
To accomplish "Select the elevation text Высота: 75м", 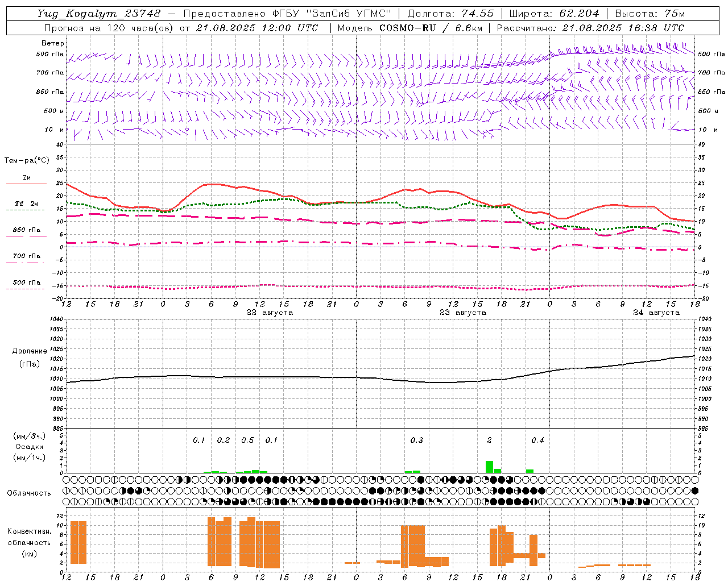I will point(650,14).
